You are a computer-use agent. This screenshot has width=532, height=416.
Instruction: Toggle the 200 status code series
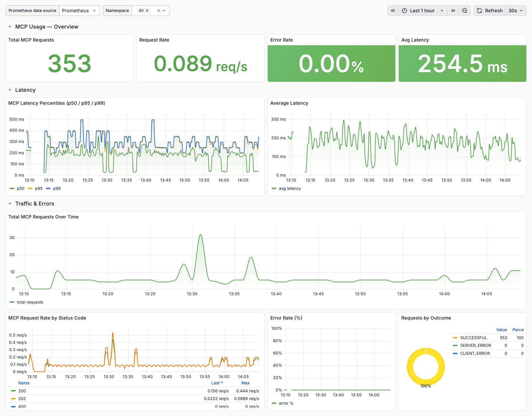tap(22, 391)
